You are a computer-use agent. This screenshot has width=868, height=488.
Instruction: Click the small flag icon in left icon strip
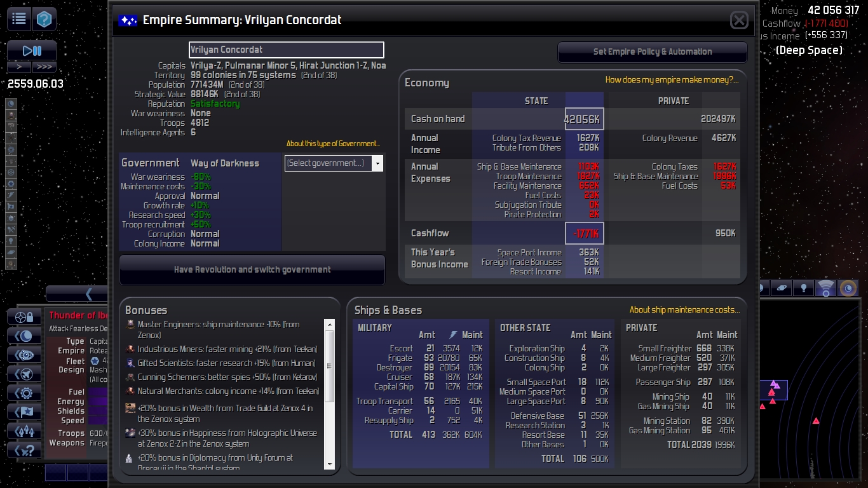(11, 207)
